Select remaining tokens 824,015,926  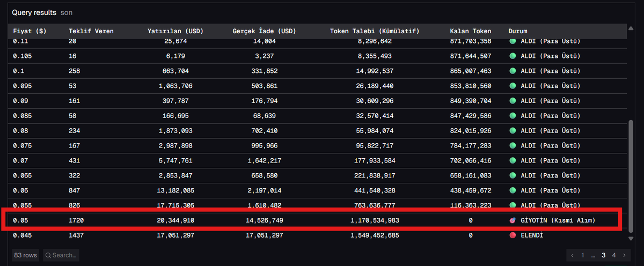pos(471,130)
